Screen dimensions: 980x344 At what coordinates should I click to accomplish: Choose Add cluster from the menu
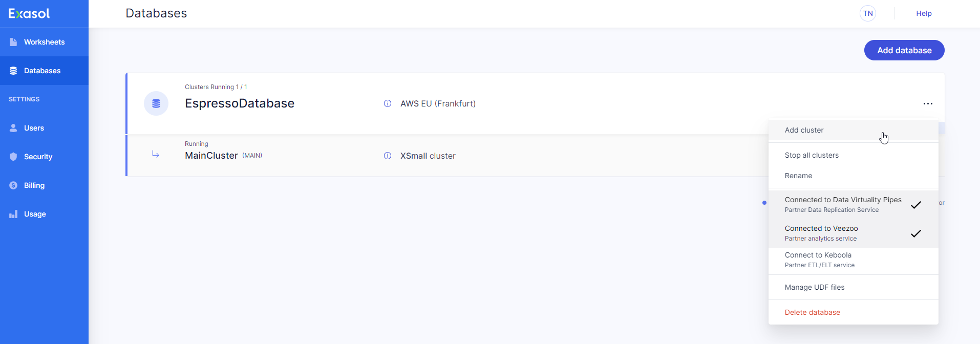point(804,130)
